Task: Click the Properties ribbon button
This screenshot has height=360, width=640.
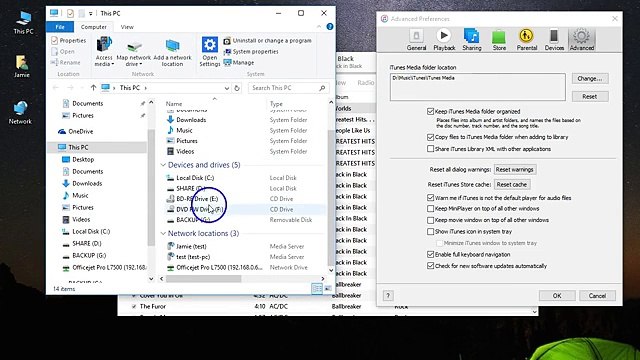Action: 69,40
